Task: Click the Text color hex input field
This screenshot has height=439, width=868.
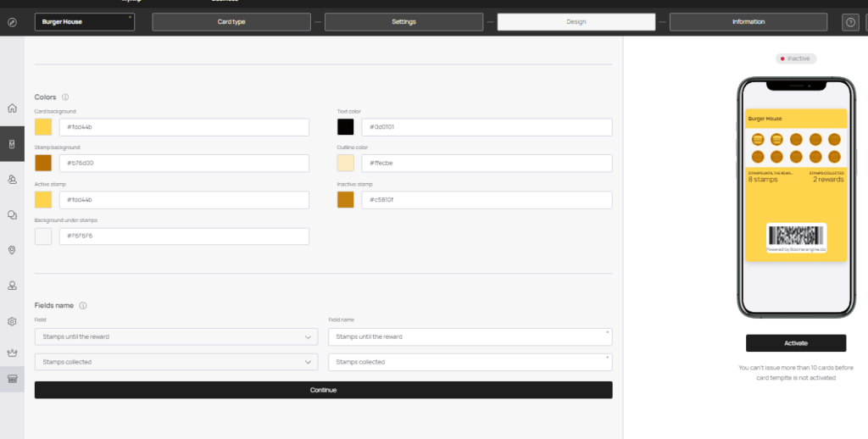Action: pos(487,127)
